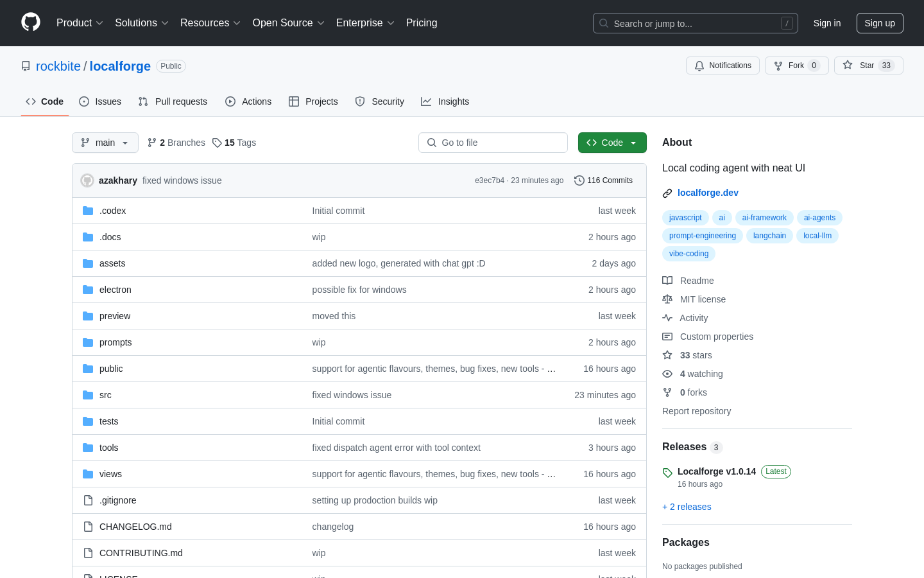Open the main branch dropdown
The image size is (924, 578).
tap(105, 143)
